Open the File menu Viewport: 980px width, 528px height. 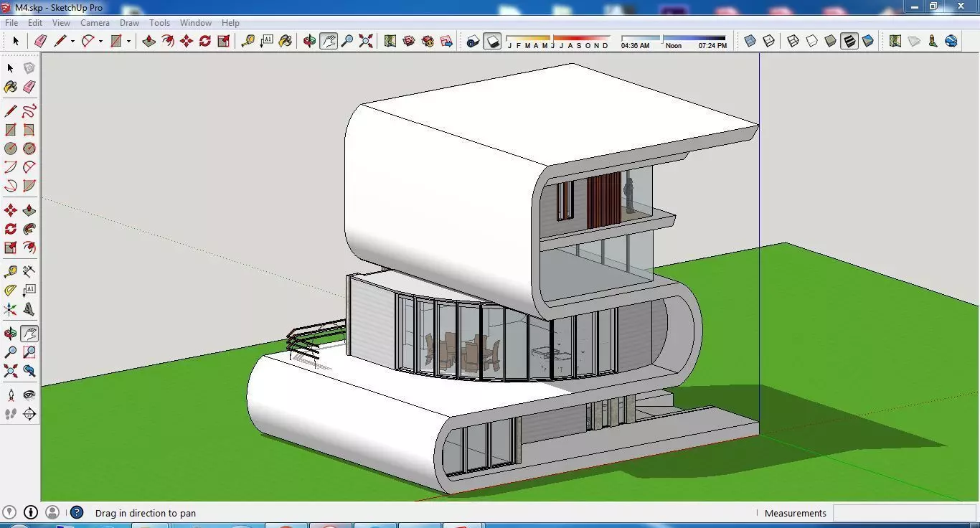11,23
